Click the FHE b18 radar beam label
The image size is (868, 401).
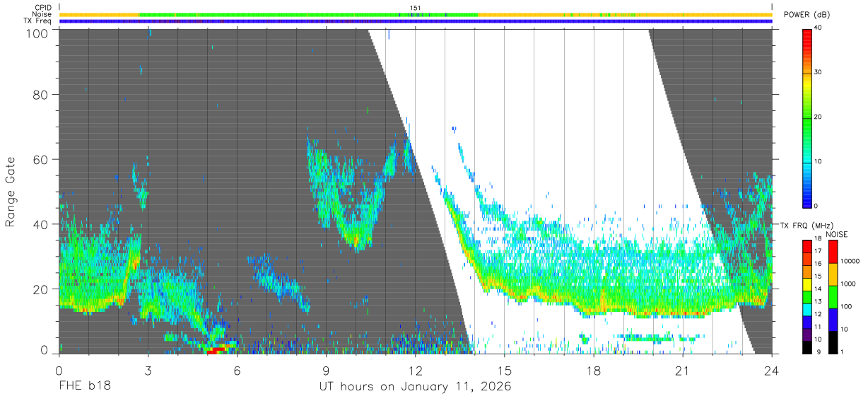84,386
